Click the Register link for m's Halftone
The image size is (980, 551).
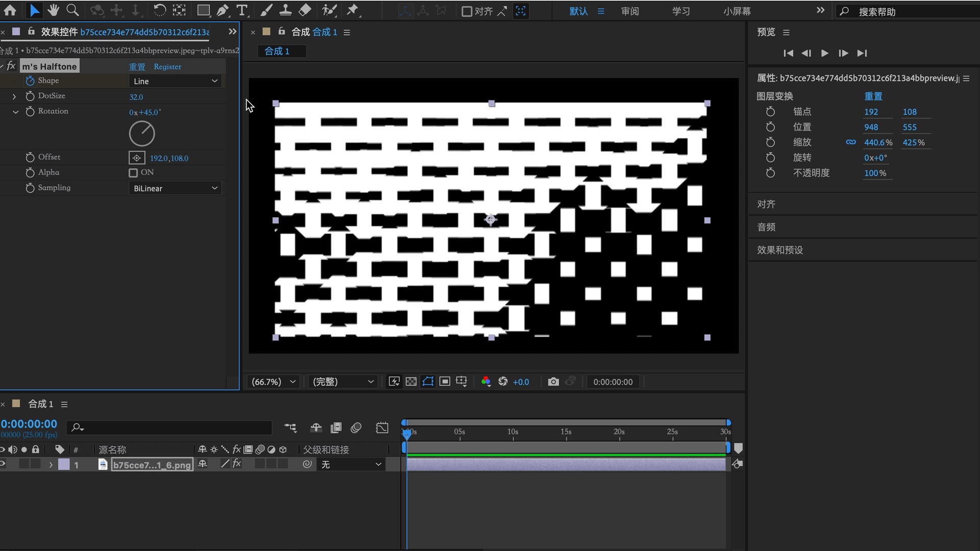coord(167,67)
